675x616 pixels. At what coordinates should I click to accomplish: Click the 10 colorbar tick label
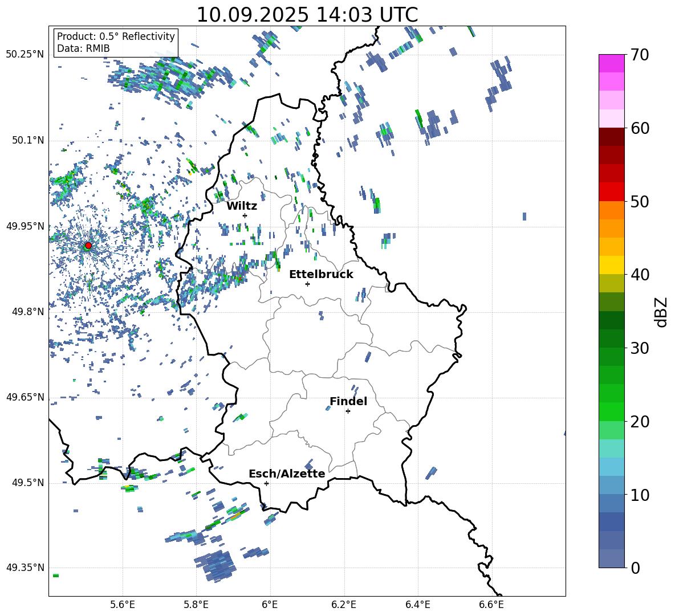pos(640,495)
